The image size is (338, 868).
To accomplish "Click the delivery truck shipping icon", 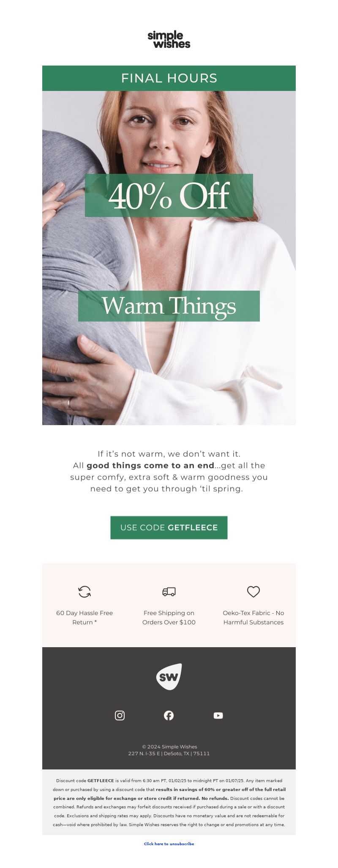I will coord(169,591).
